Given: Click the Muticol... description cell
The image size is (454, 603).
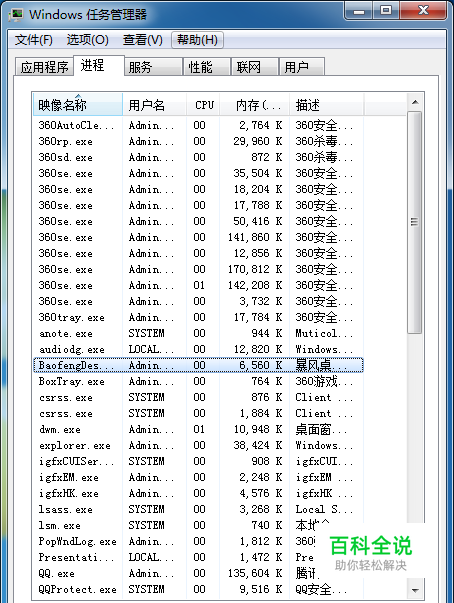Looking at the screenshot, I should [324, 333].
